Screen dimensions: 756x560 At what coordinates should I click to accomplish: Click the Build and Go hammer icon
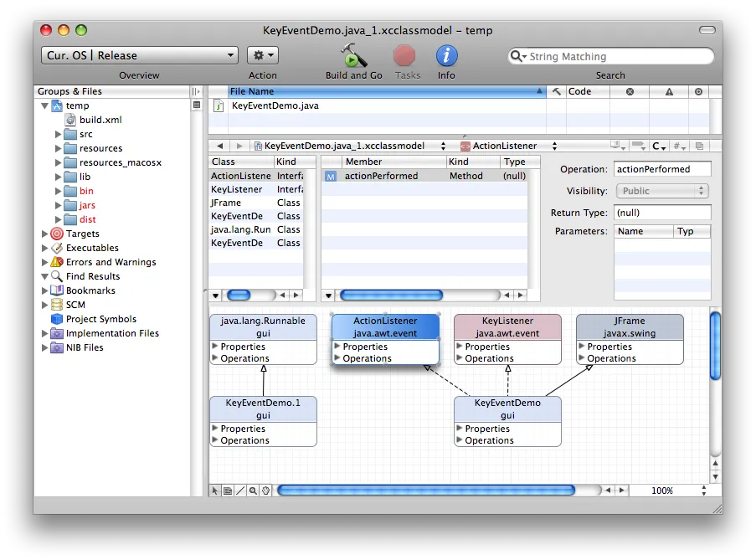pyautogui.click(x=353, y=55)
